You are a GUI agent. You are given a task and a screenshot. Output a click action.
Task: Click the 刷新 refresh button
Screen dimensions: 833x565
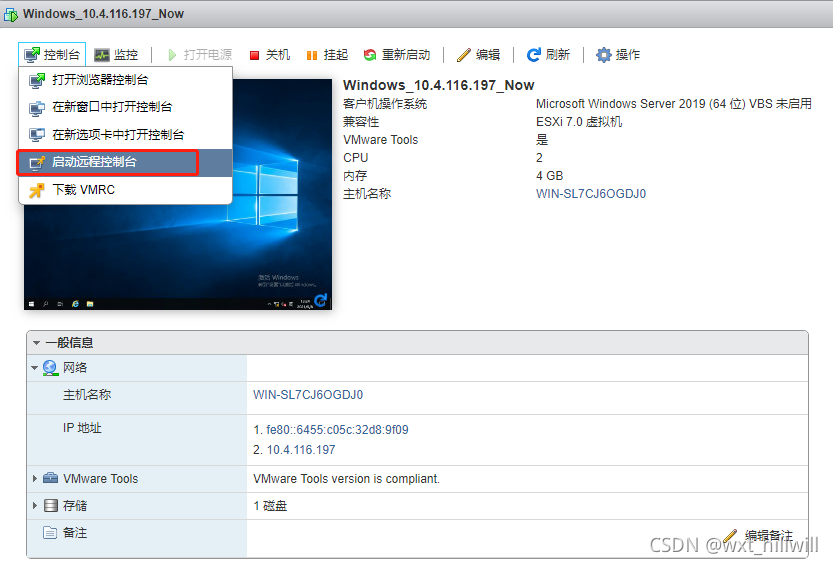548,55
